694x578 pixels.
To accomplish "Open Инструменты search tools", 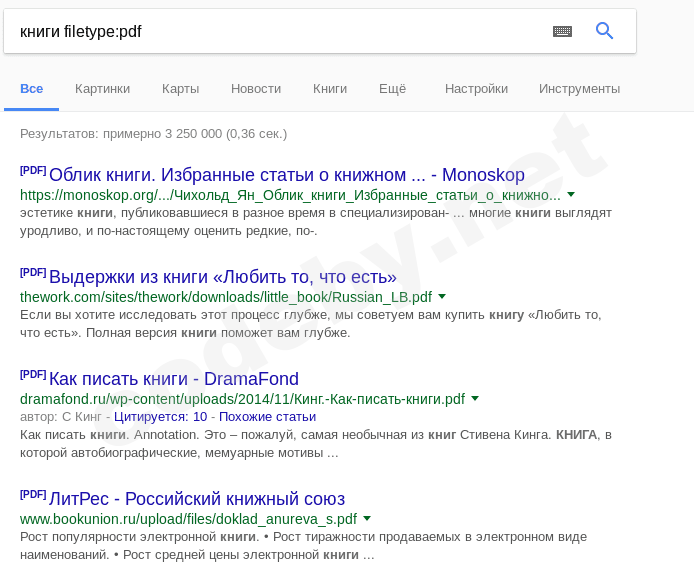I will pyautogui.click(x=579, y=88).
